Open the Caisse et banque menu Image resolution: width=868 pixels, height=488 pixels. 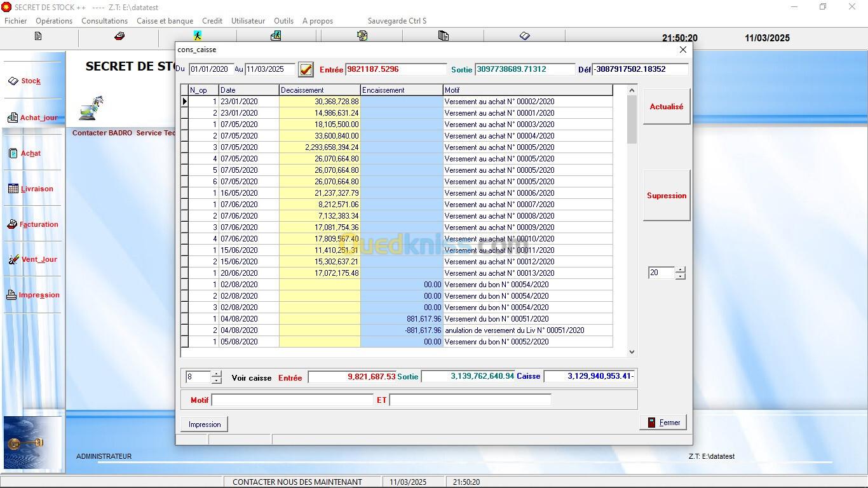tap(165, 21)
